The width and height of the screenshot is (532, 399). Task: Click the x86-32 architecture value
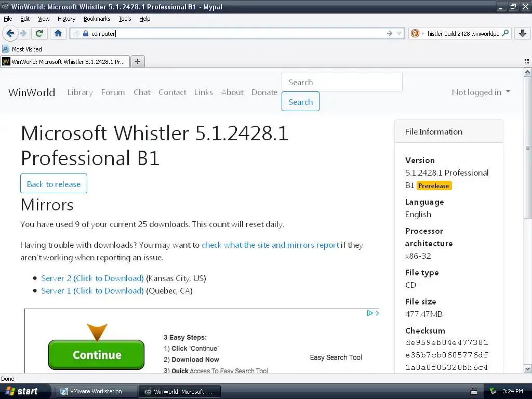coord(418,256)
